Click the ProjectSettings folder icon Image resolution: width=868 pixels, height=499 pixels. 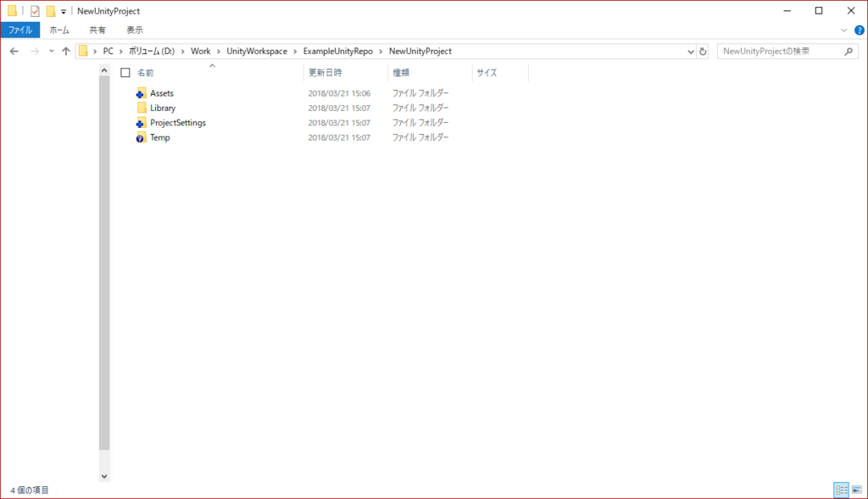point(142,123)
